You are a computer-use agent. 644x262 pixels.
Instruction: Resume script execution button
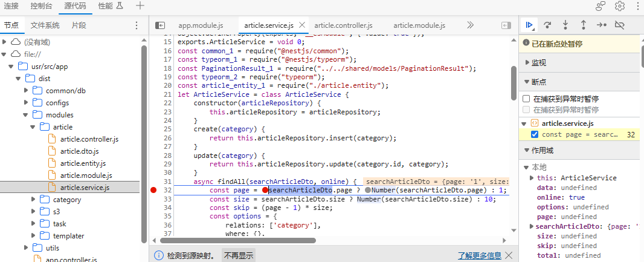[529, 25]
